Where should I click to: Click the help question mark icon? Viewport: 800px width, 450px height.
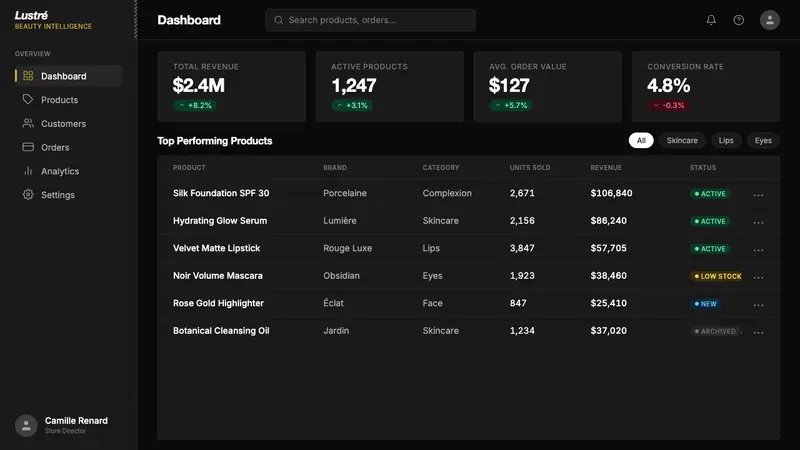tap(738, 20)
